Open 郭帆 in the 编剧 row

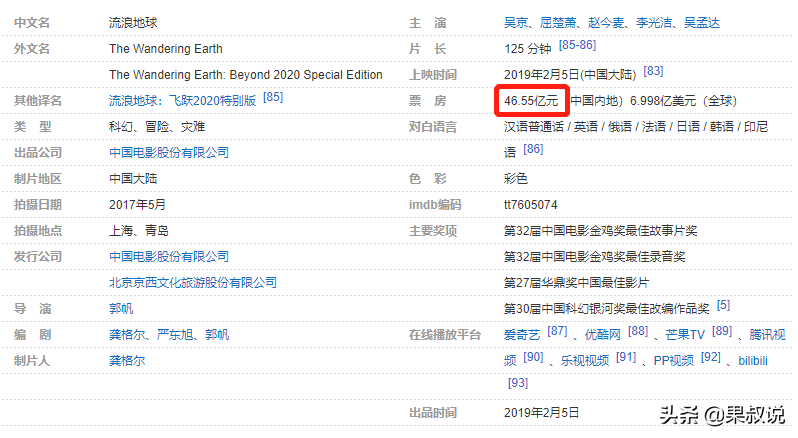point(217,335)
